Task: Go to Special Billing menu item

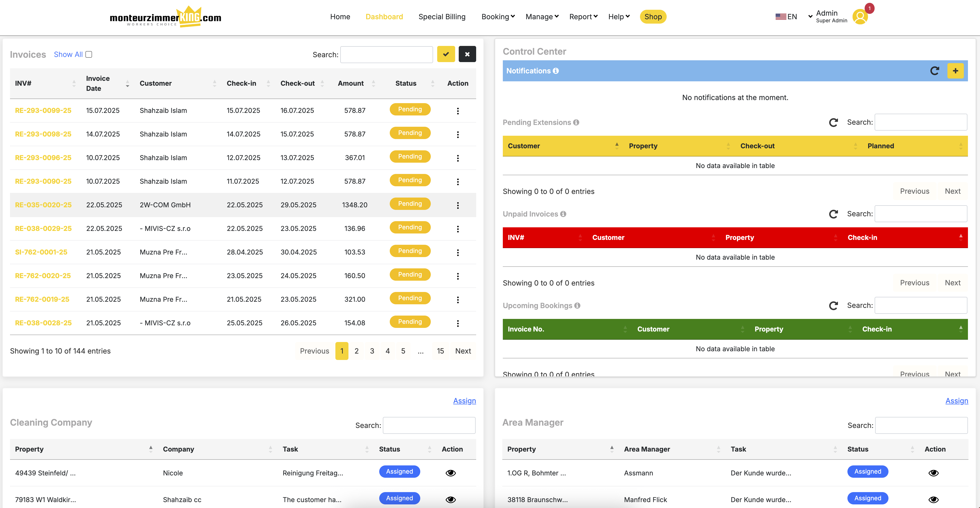Action: point(442,17)
